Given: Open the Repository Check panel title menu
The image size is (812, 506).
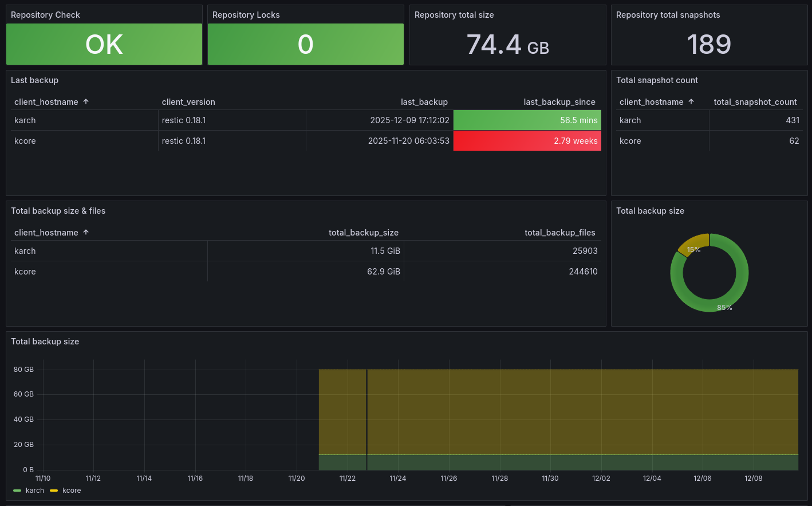Looking at the screenshot, I should tap(45, 15).
